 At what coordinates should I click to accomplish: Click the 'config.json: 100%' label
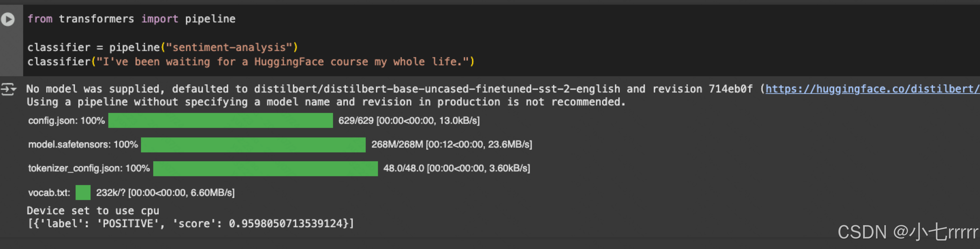[x=66, y=120]
